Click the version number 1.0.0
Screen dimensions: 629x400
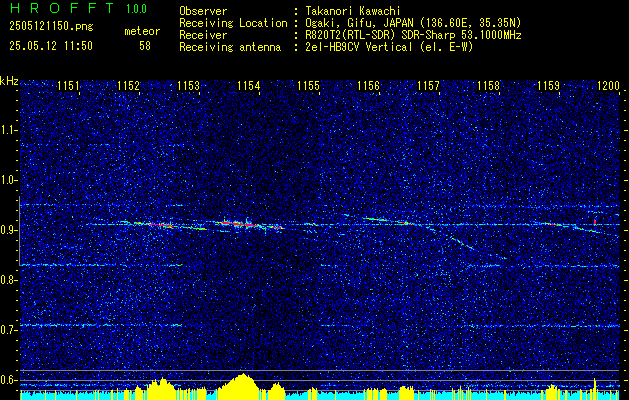(x=136, y=9)
